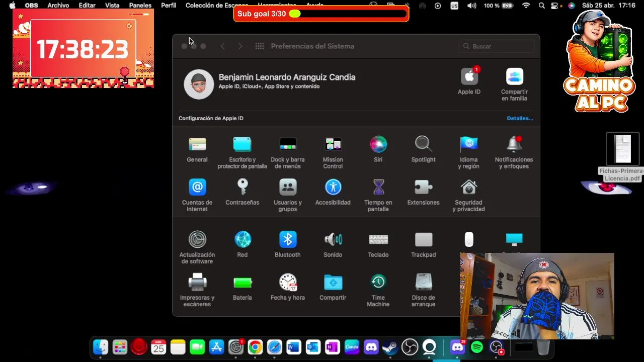Go back using the left chevron
This screenshot has height=362, width=644.
223,46
